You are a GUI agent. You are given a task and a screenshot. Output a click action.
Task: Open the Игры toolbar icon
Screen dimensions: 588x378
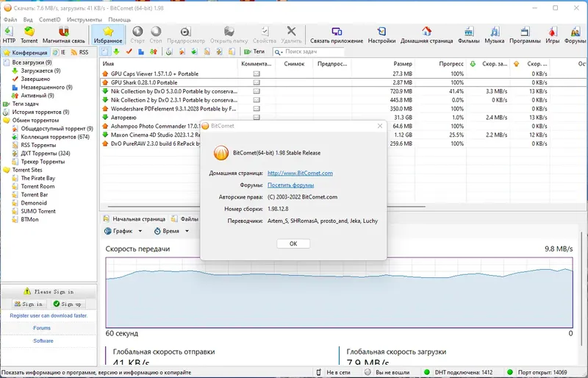click(x=553, y=35)
